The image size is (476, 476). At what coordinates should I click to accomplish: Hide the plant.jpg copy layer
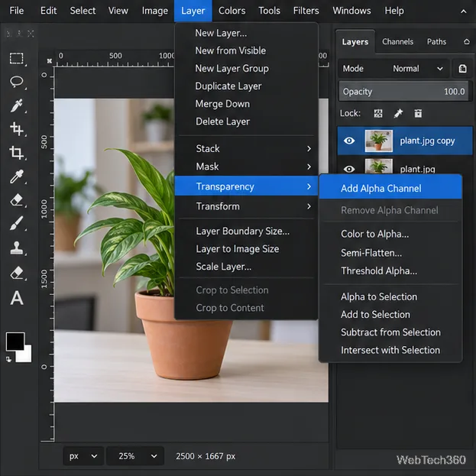tap(349, 141)
